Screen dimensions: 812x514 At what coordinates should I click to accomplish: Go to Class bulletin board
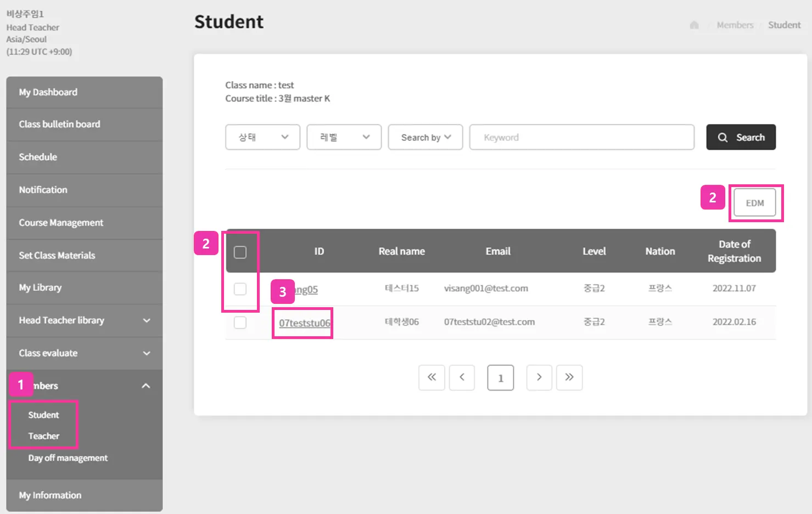coord(85,124)
